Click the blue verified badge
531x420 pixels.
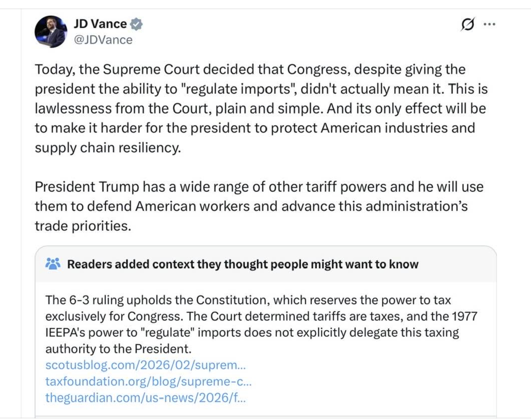click(x=136, y=24)
